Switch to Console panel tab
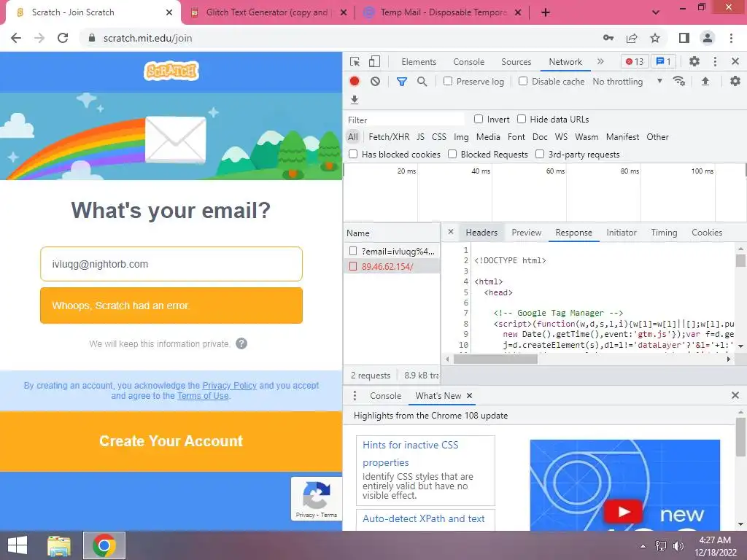This screenshot has width=747, height=560. click(469, 61)
